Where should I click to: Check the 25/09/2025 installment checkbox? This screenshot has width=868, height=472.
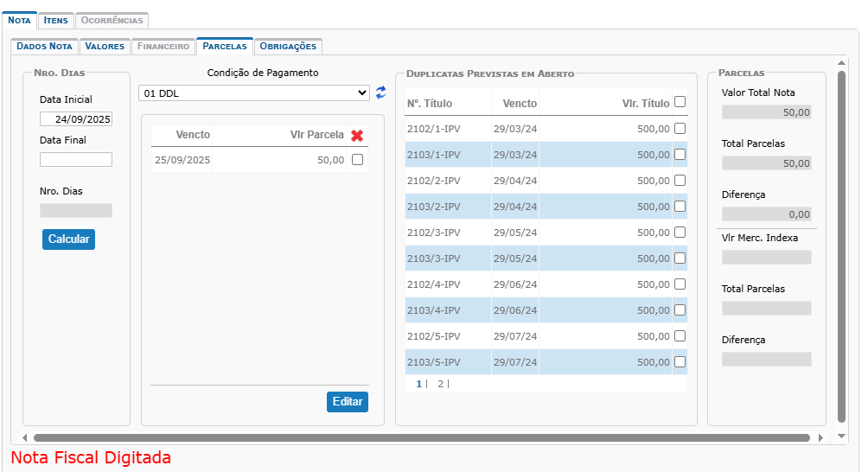[357, 160]
